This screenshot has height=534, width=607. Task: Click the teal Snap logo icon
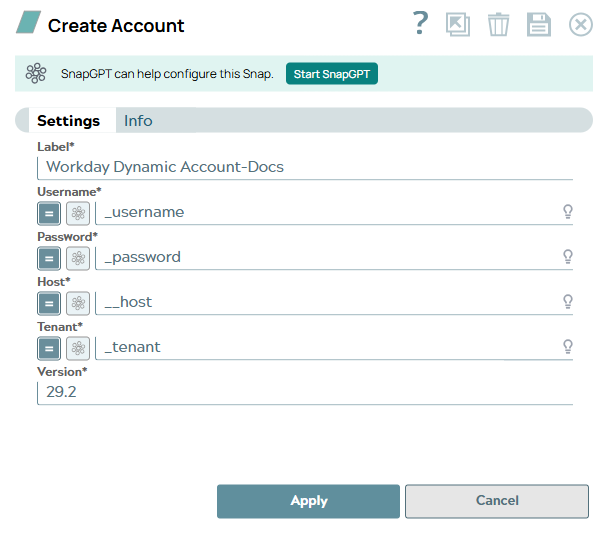(x=28, y=22)
